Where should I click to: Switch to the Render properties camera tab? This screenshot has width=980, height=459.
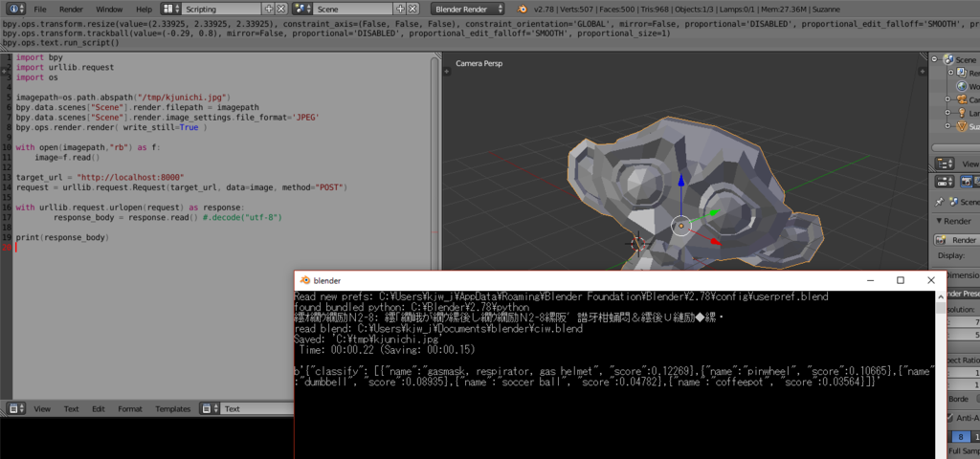[x=967, y=182]
